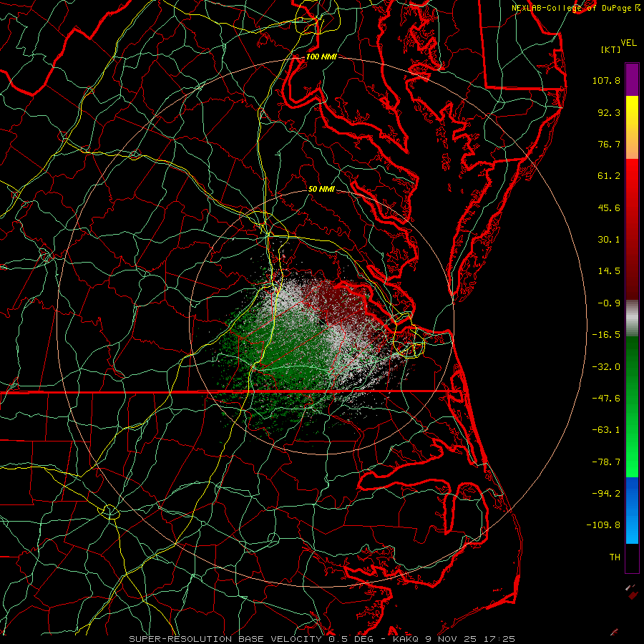Select the 14.5 legend value
The image size is (644, 644).
[609, 271]
